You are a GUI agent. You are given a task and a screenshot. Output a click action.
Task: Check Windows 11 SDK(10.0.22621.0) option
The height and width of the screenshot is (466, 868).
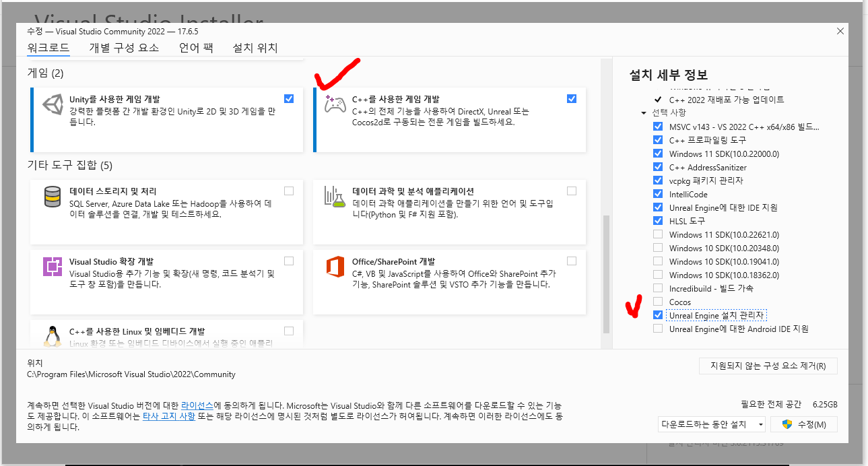point(658,234)
